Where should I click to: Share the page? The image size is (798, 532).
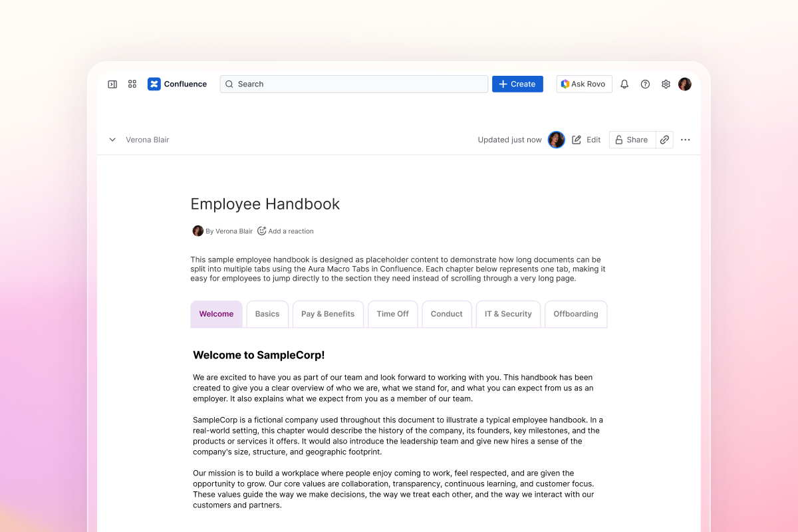pyautogui.click(x=632, y=140)
